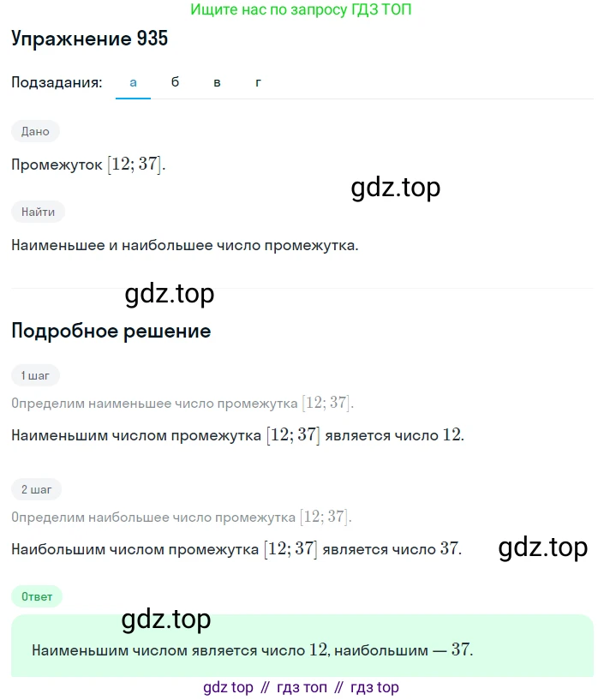Click the green answer box text
This screenshot has height=700, width=604.
252,650
